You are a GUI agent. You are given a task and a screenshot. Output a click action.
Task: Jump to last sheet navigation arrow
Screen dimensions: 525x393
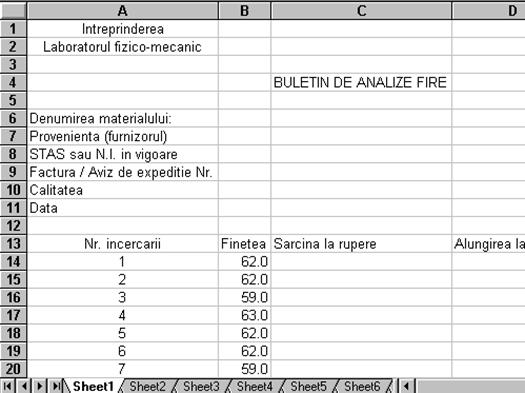[x=56, y=386]
